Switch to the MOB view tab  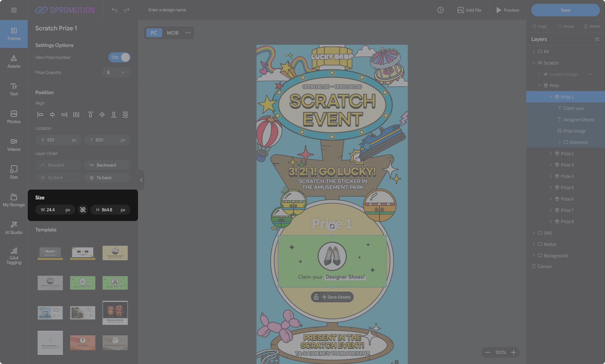(172, 33)
